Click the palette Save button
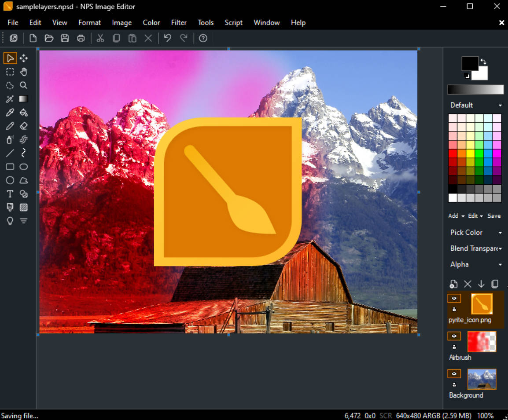Image resolution: width=508 pixels, height=420 pixels. coord(494,216)
